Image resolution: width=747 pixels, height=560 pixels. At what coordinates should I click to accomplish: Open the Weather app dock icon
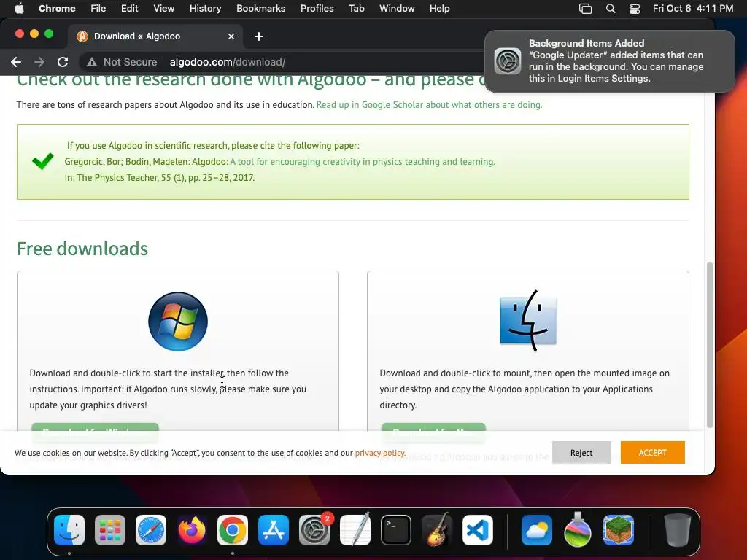pos(536,530)
